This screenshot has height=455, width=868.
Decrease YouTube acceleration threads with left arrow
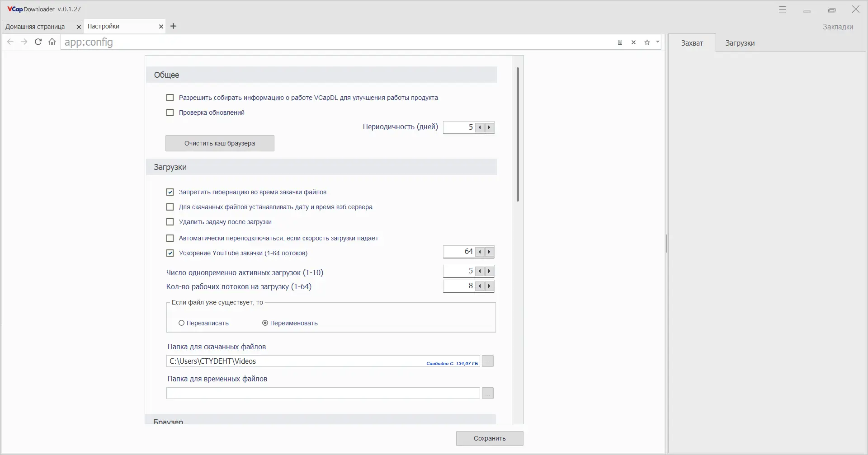[x=480, y=252]
